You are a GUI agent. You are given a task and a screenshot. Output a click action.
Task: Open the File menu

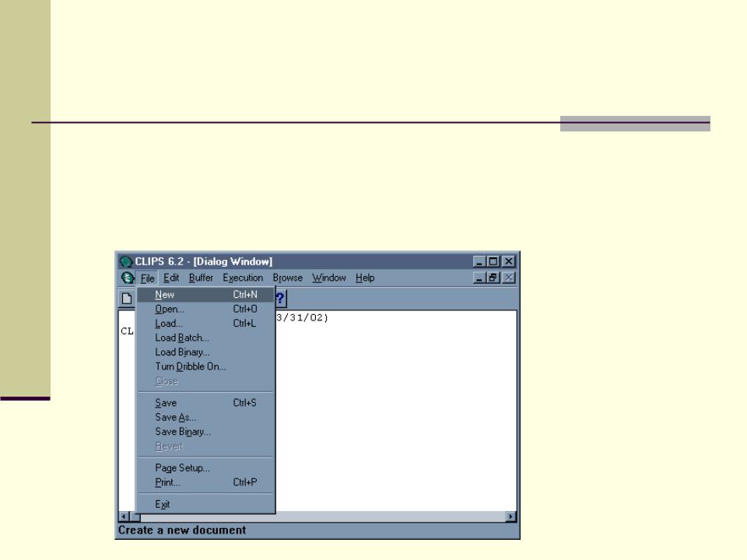(147, 278)
